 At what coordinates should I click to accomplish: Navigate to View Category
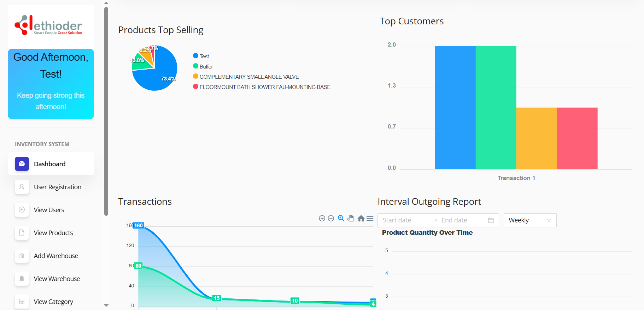[x=53, y=302]
